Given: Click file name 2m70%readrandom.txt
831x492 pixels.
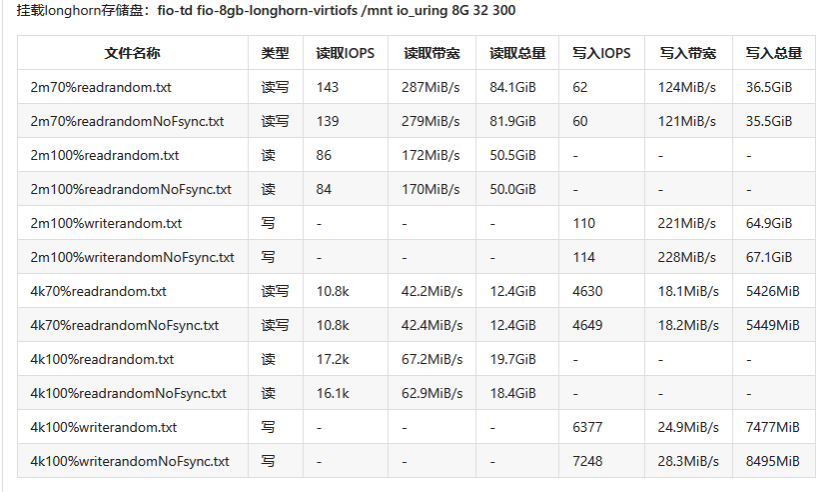Looking at the screenshot, I should (101, 87).
